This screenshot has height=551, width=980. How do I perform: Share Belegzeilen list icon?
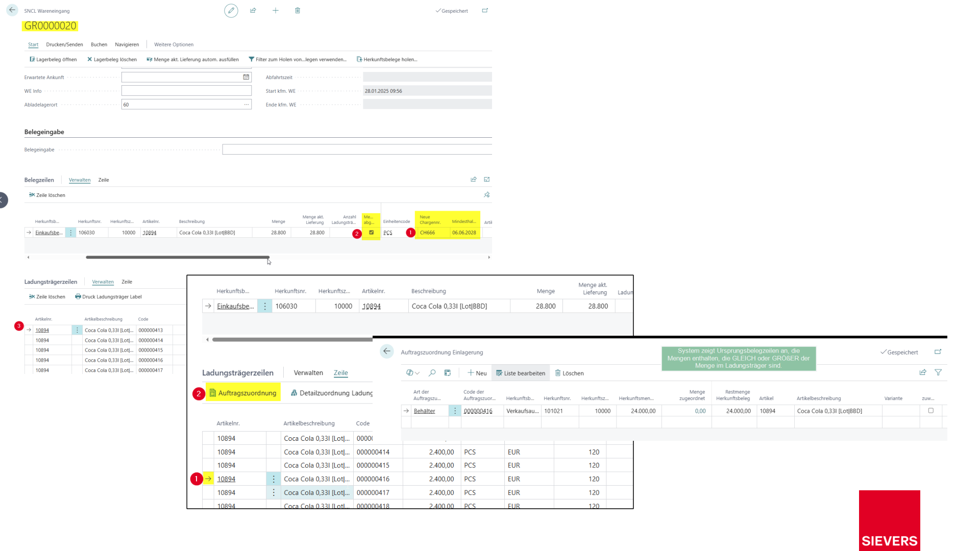474,180
